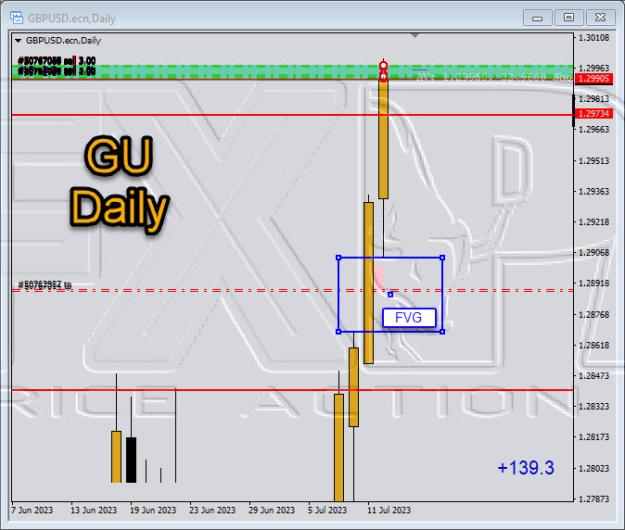Click the +139.3 profit text
Image resolution: width=625 pixels, height=530 pixels.
click(x=526, y=468)
